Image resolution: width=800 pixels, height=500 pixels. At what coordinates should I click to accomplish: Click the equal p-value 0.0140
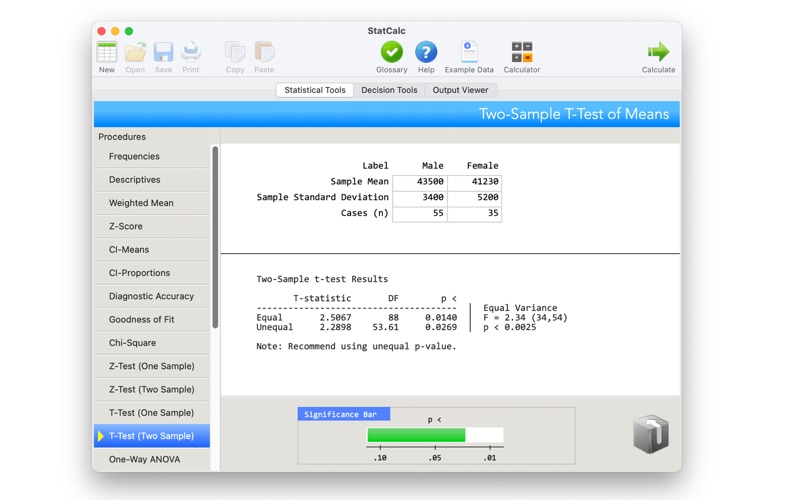[x=441, y=317]
